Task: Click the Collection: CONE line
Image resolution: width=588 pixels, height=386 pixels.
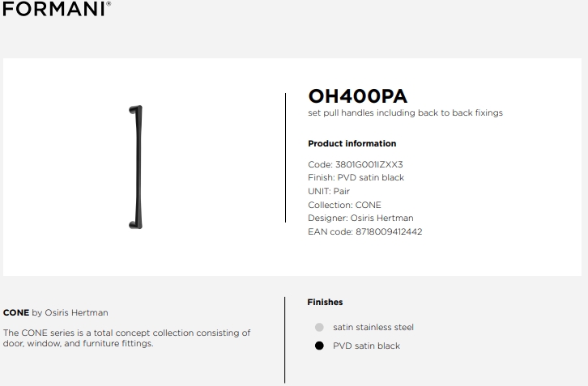Action: pos(344,205)
